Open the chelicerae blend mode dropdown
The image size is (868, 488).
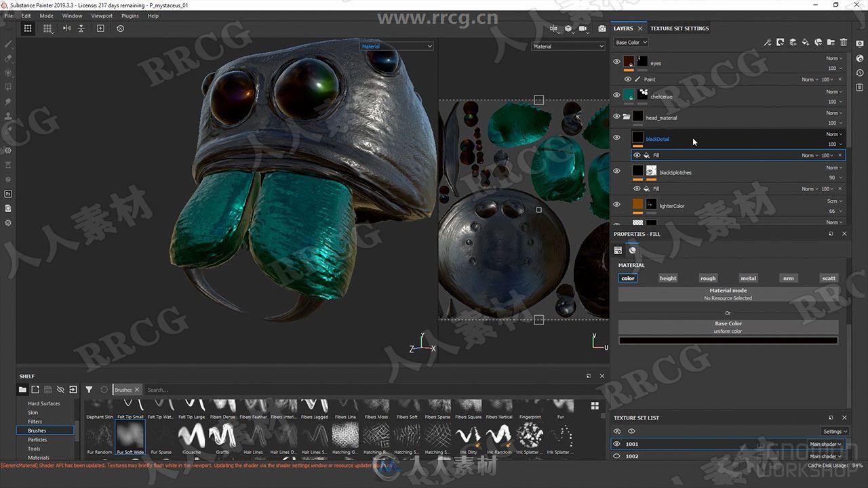click(835, 91)
